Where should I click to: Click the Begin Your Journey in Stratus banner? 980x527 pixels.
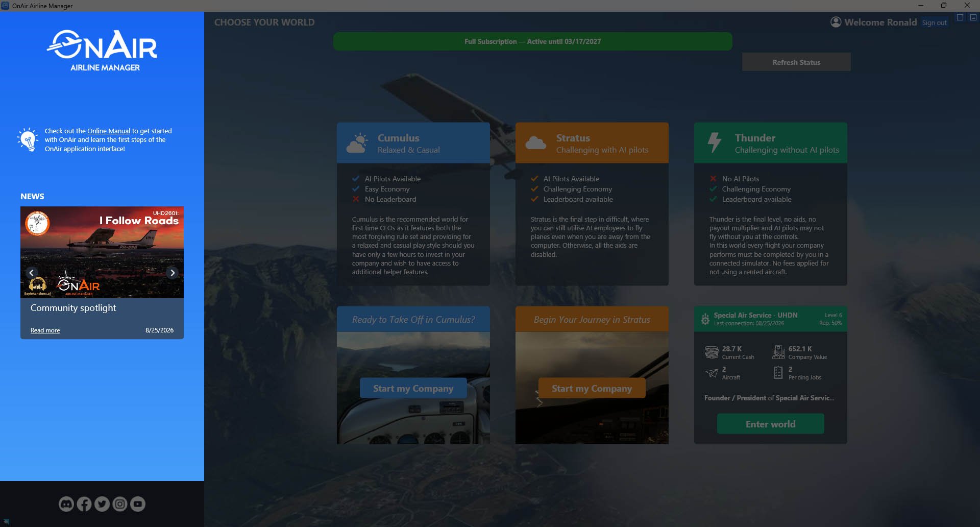pyautogui.click(x=592, y=320)
